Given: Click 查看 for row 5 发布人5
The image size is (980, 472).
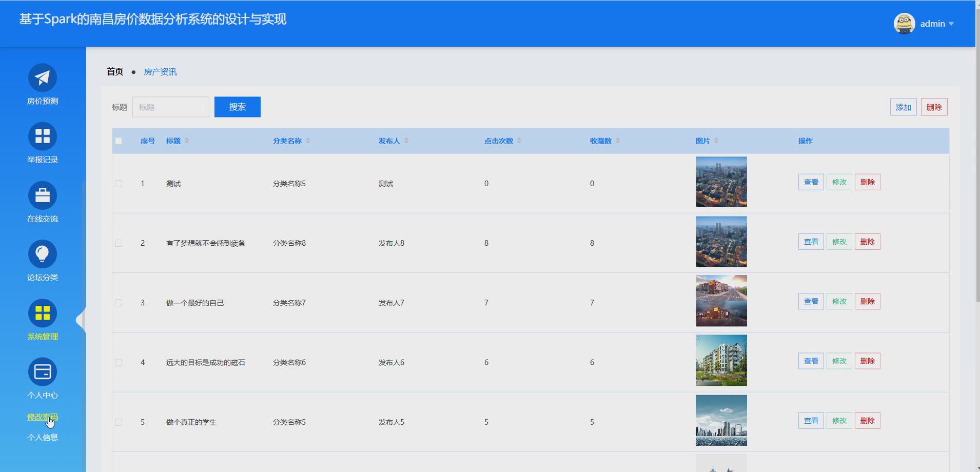Looking at the screenshot, I should tap(811, 421).
